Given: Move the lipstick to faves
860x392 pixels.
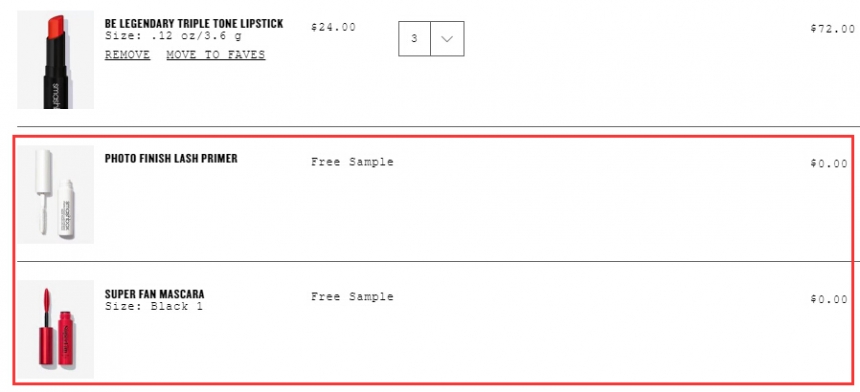Looking at the screenshot, I should point(216,55).
